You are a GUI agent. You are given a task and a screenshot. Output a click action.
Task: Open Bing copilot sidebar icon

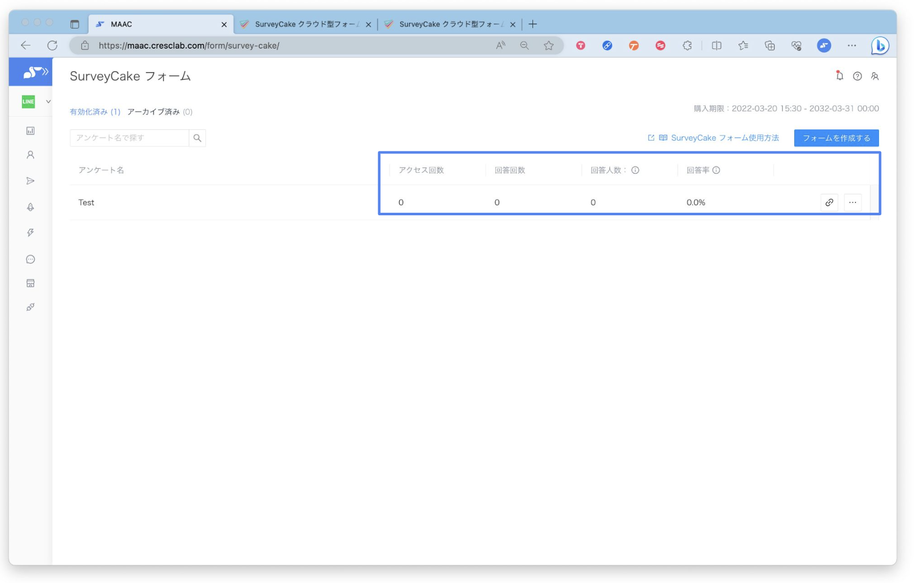(x=880, y=46)
